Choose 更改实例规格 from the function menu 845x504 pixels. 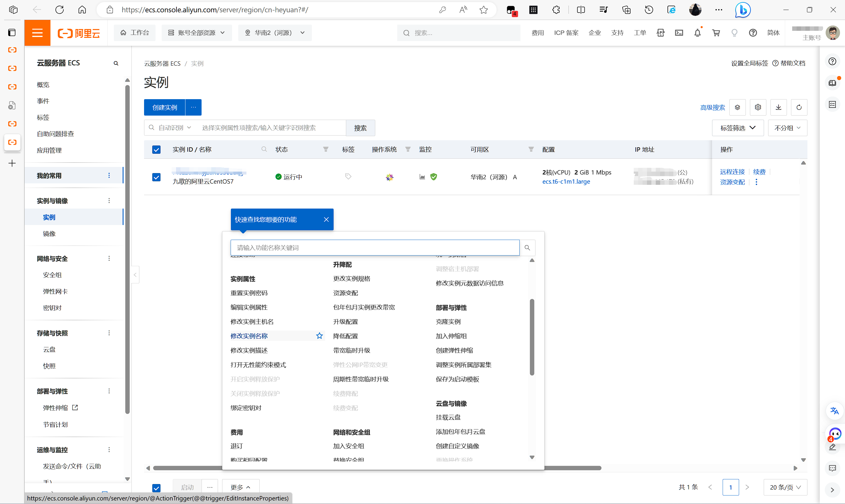click(351, 278)
